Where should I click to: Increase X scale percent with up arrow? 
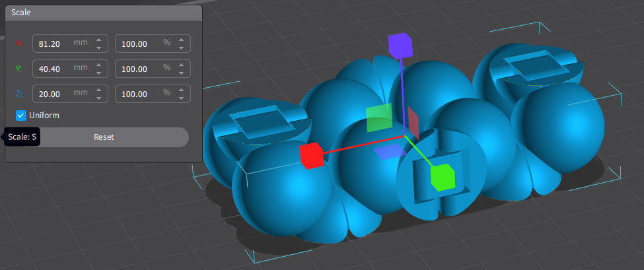click(181, 40)
